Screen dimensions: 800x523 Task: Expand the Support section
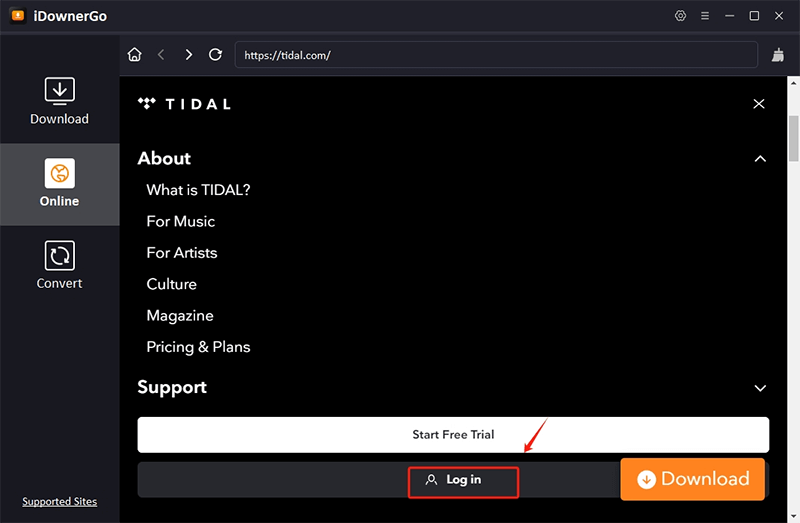pos(760,388)
